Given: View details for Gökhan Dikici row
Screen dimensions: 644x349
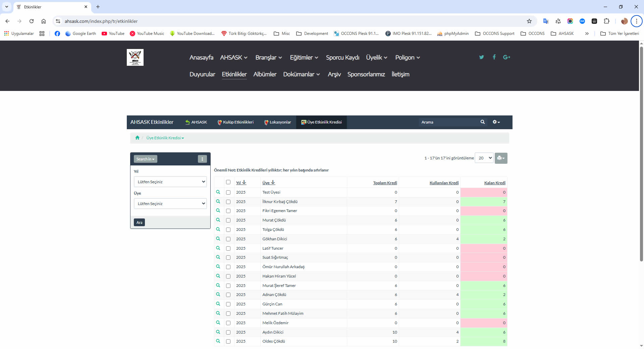Looking at the screenshot, I should (x=218, y=239).
